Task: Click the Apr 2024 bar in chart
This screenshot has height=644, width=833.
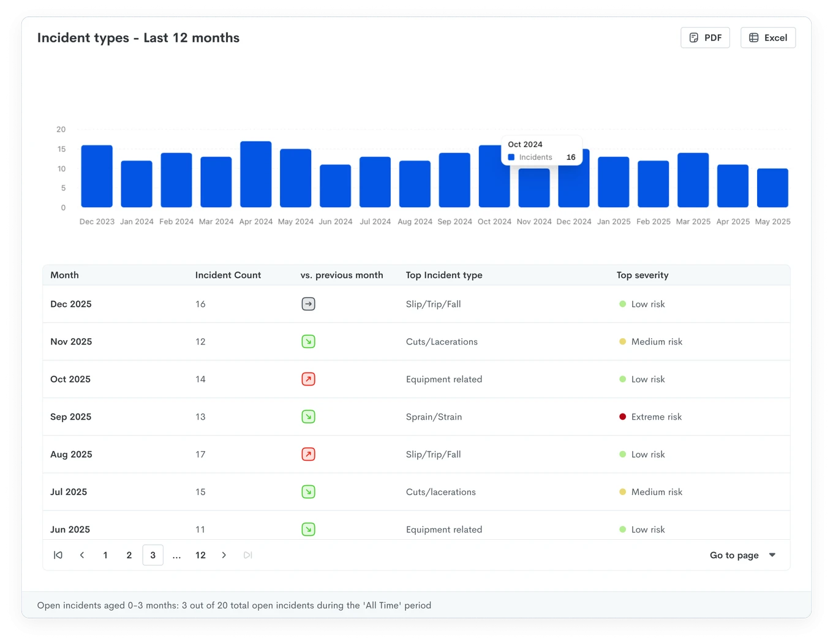Action: pos(256,174)
